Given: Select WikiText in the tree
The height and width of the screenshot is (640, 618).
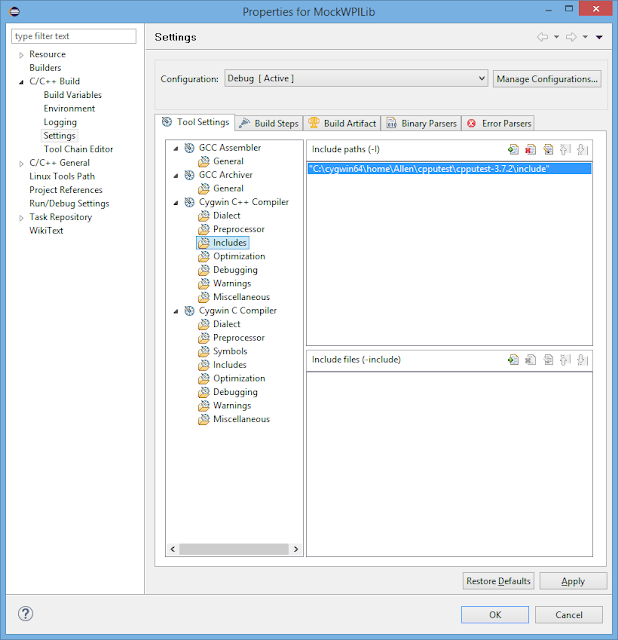Looking at the screenshot, I should pyautogui.click(x=46, y=231).
